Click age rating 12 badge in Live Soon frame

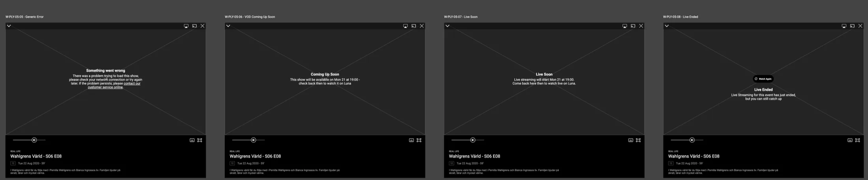(x=452, y=163)
